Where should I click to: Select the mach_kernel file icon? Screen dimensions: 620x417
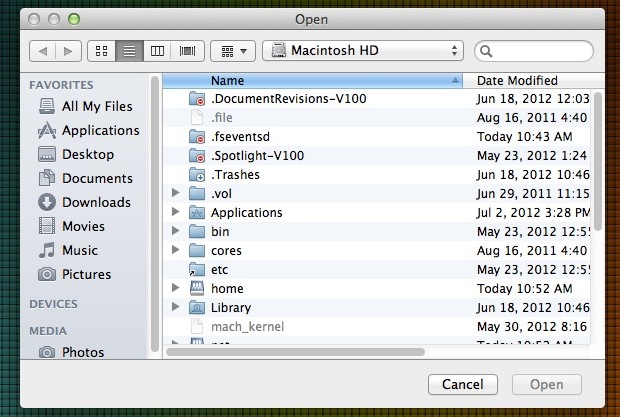point(197,326)
